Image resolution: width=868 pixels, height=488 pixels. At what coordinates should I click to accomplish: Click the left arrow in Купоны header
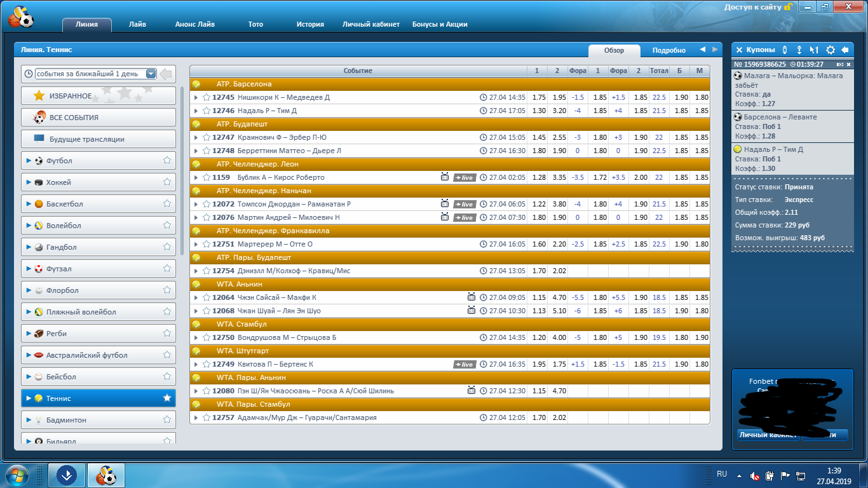coord(844,50)
